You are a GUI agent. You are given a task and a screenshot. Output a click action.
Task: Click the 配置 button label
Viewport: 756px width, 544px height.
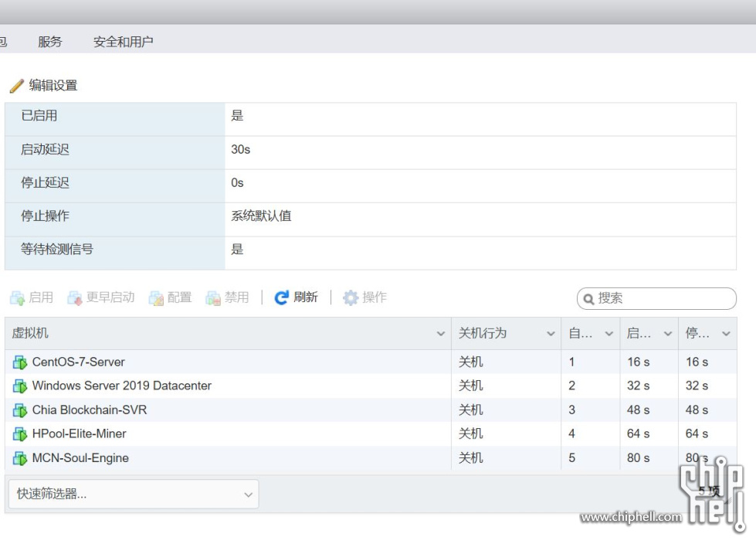(179, 297)
